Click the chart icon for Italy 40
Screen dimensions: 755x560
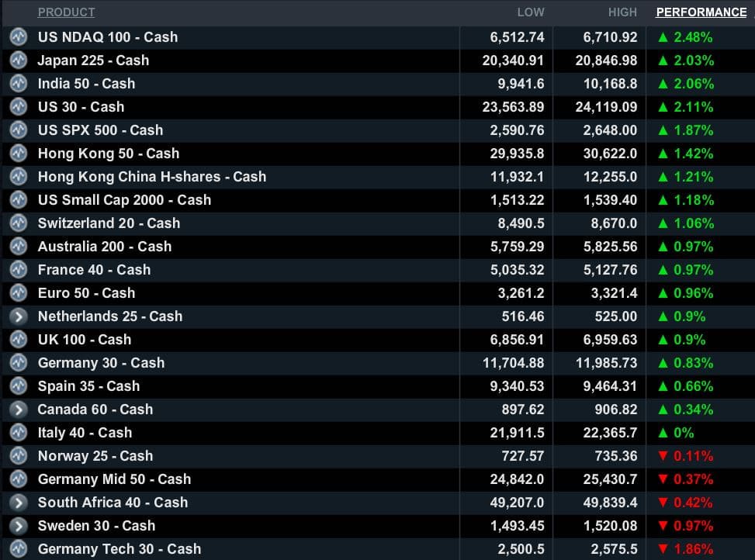(19, 433)
